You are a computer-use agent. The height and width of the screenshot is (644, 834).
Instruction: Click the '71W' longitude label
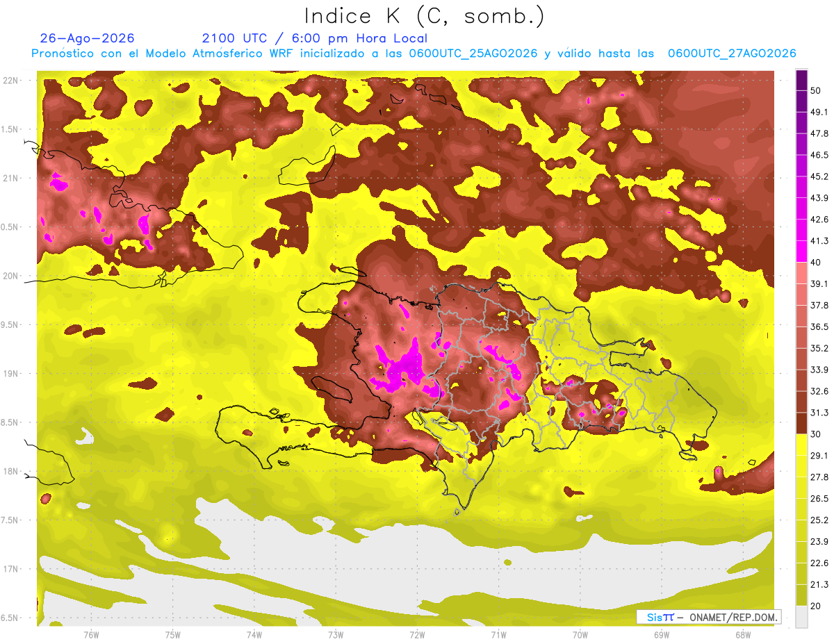pyautogui.click(x=498, y=635)
